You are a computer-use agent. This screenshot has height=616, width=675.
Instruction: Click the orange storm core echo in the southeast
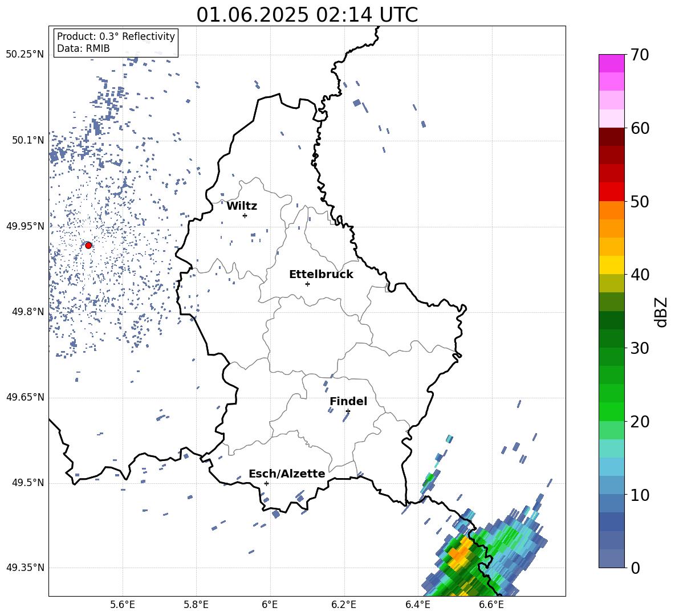click(461, 553)
